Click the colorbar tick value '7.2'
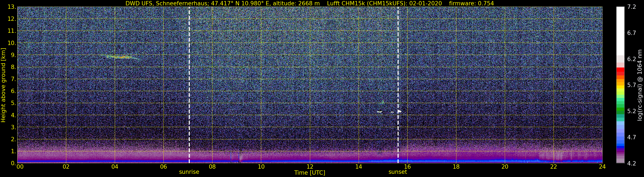 coord(632,7)
